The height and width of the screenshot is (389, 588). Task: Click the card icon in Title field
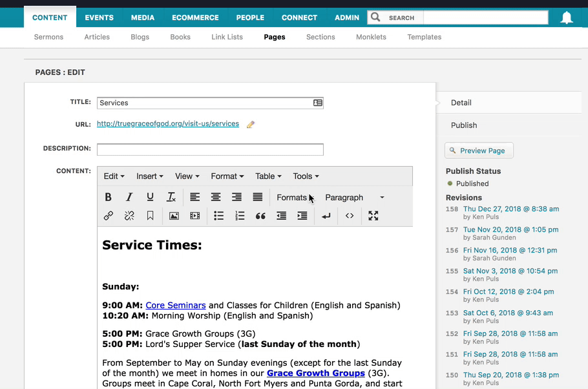tap(318, 103)
